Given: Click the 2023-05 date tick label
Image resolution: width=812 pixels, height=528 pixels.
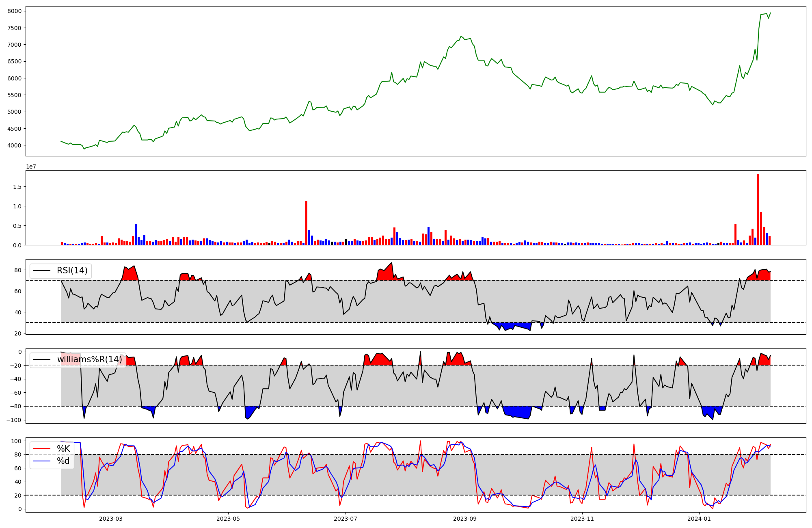Looking at the screenshot, I should click(228, 519).
